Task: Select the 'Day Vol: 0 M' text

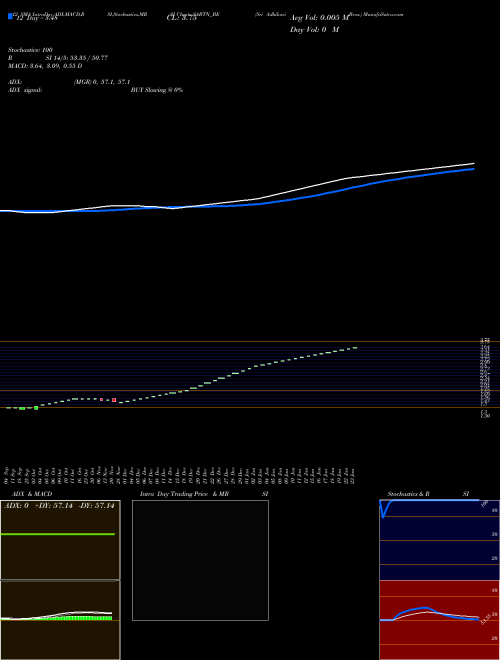Action: (x=314, y=30)
